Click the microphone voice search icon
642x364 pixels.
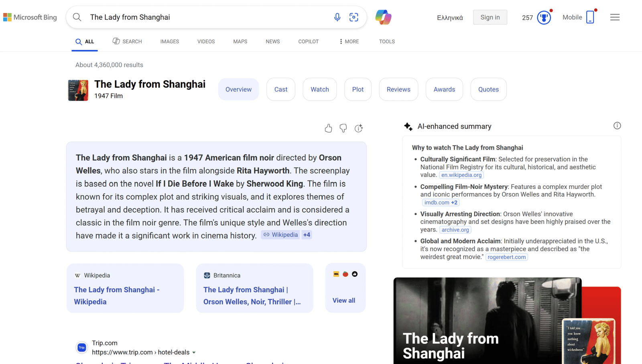337,17
